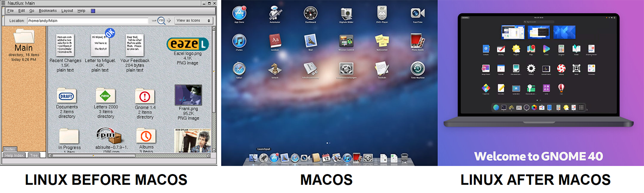Zoom out with the minus button in Nautilus
The width and height of the screenshot is (644, 193).
tap(154, 21)
